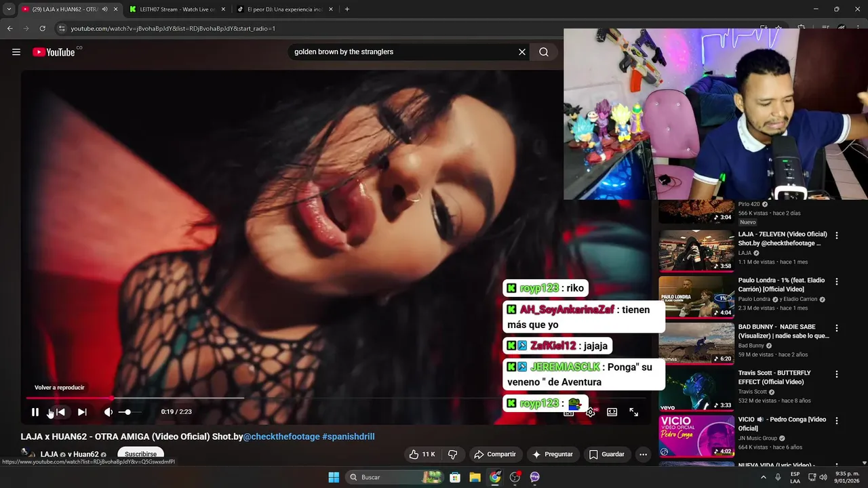This screenshot has height=488, width=868.
Task: Click microphone icon in system tray
Action: [x=778, y=477]
